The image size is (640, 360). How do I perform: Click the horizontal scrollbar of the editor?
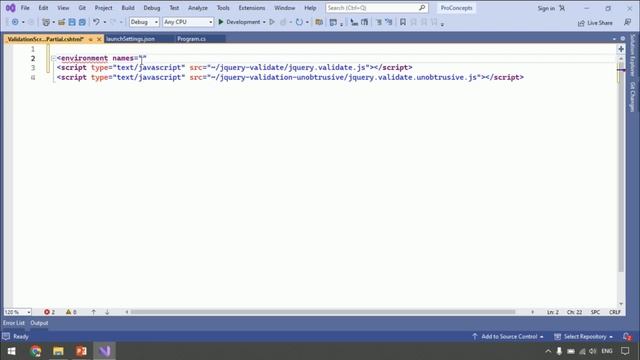322,312
